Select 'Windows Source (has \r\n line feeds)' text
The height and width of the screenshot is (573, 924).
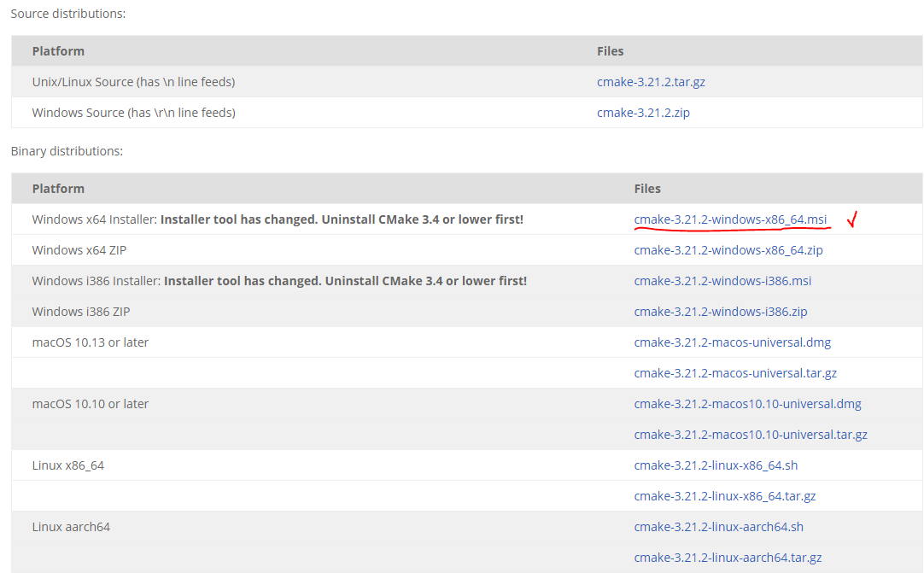(x=134, y=113)
